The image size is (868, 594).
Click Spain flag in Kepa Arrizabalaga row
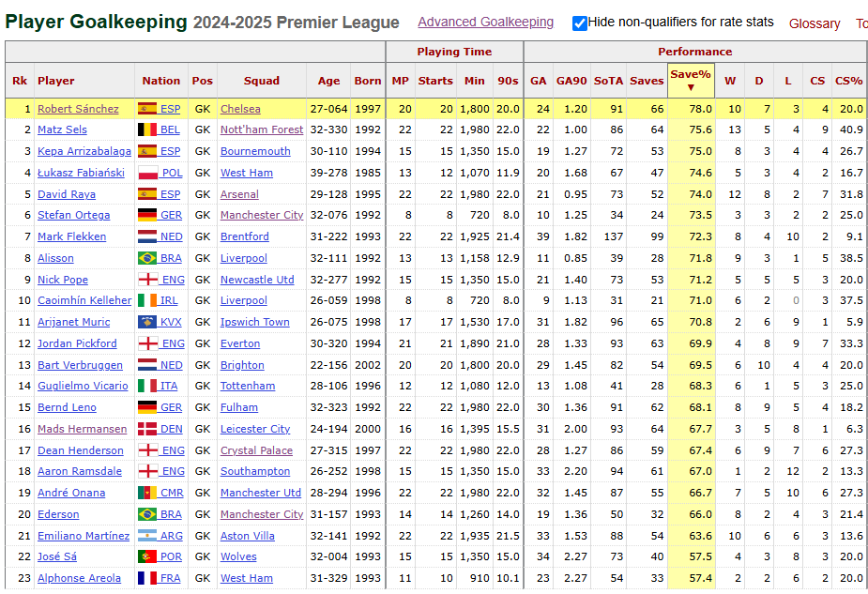pyautogui.click(x=147, y=151)
